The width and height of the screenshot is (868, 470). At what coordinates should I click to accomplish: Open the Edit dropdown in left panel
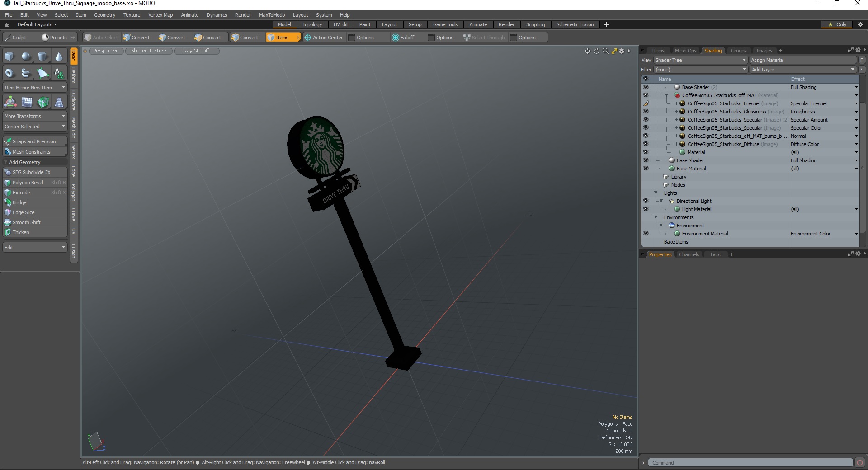click(x=35, y=248)
